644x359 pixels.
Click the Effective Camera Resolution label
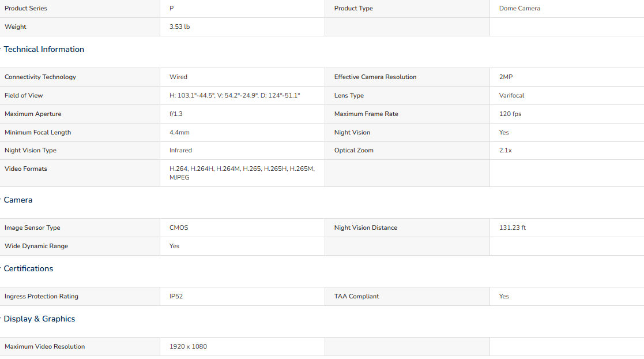tap(375, 77)
